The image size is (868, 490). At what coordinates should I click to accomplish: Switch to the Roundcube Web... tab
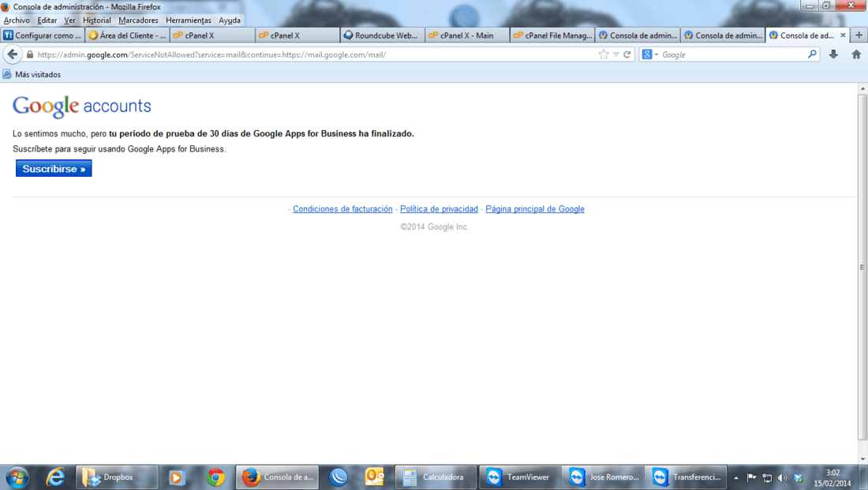[x=382, y=35]
